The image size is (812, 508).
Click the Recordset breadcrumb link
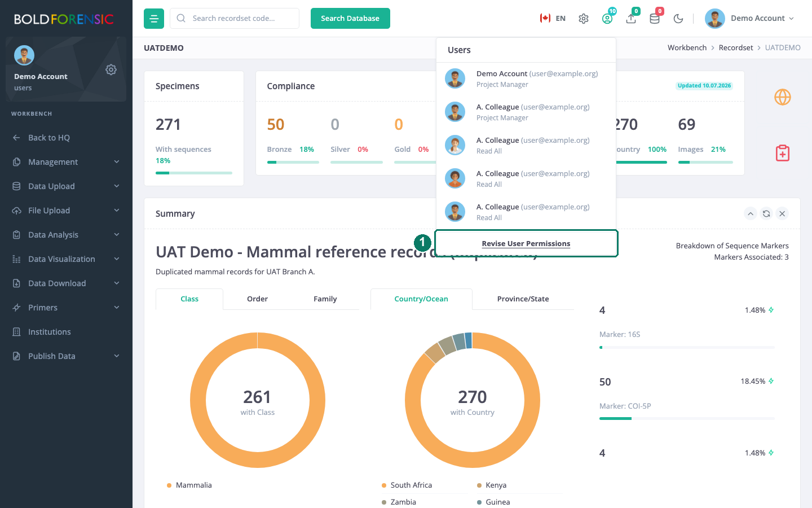pos(736,47)
